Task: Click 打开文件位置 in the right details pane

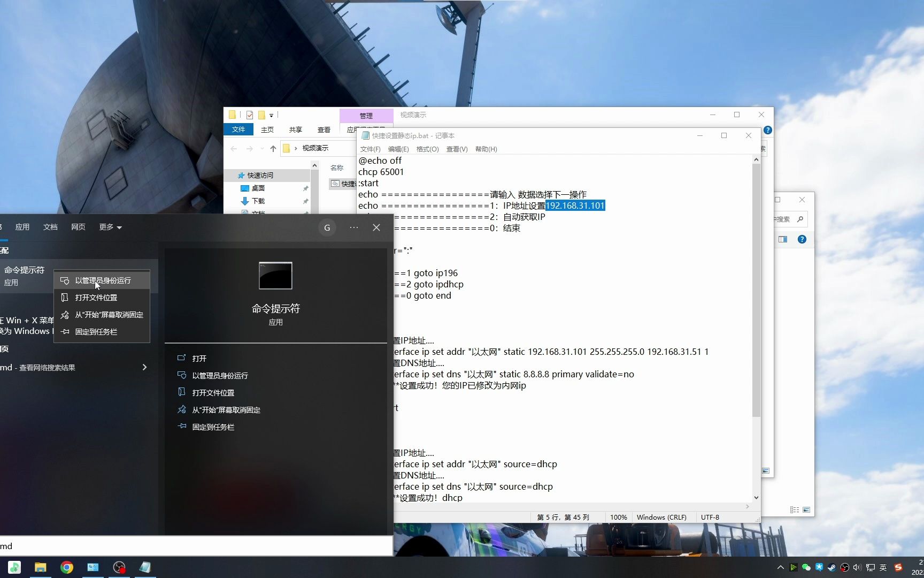Action: 213,392
